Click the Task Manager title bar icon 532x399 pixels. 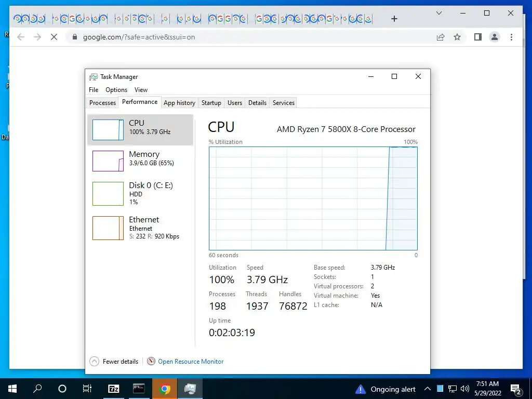pos(94,77)
